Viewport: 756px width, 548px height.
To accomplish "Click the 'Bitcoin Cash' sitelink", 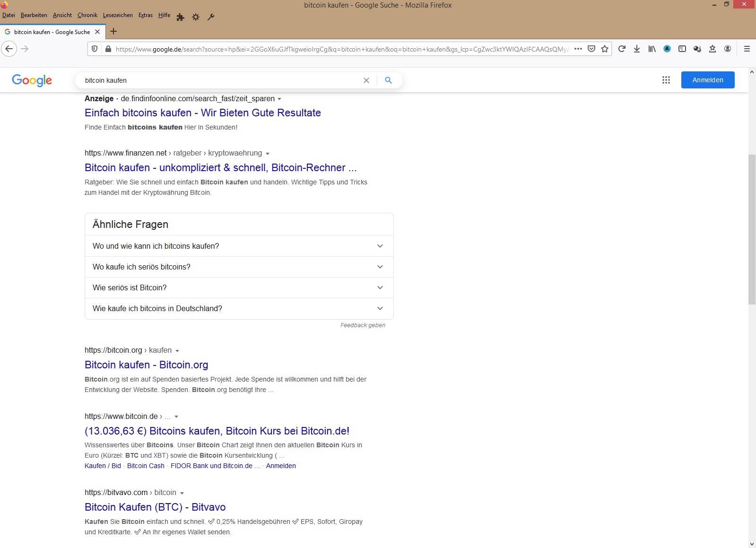I will tap(146, 466).
